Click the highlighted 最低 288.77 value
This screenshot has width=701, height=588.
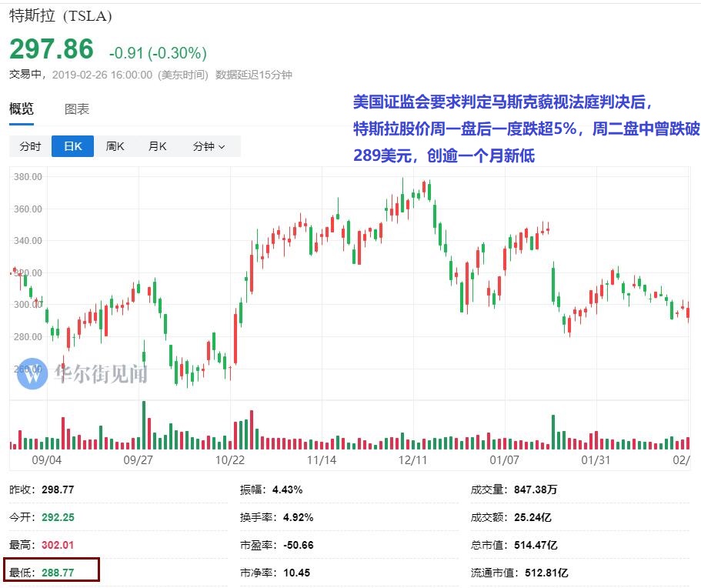pyautogui.click(x=59, y=573)
